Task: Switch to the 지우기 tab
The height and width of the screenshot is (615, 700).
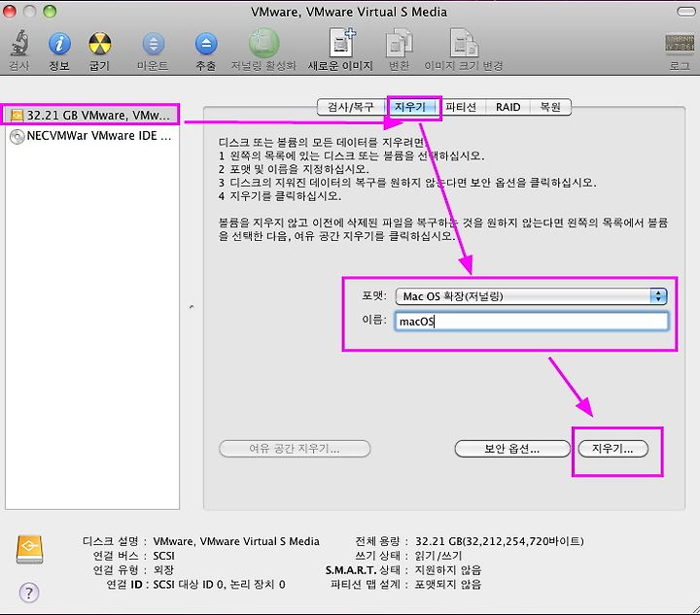Action: (410, 107)
